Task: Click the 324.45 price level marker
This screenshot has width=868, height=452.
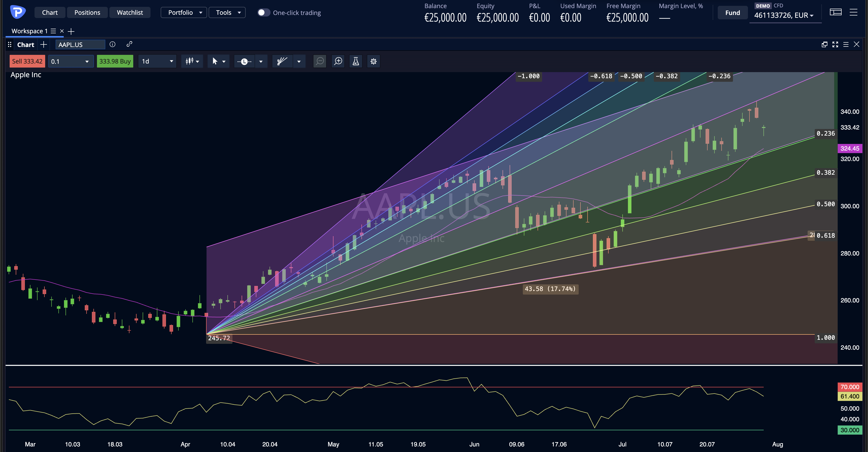Action: (849, 148)
